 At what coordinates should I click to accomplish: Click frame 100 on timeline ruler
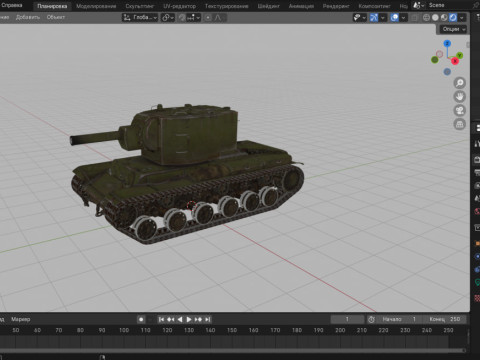click(x=124, y=330)
